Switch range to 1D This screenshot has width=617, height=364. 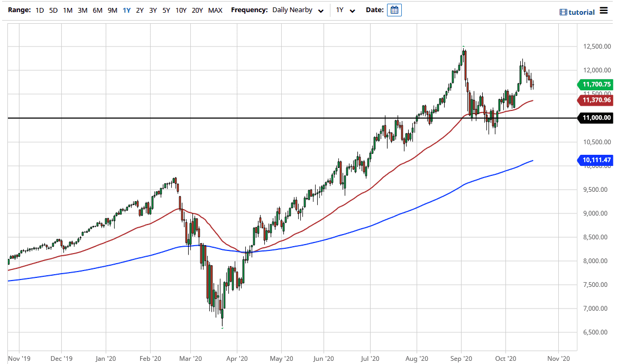point(39,10)
